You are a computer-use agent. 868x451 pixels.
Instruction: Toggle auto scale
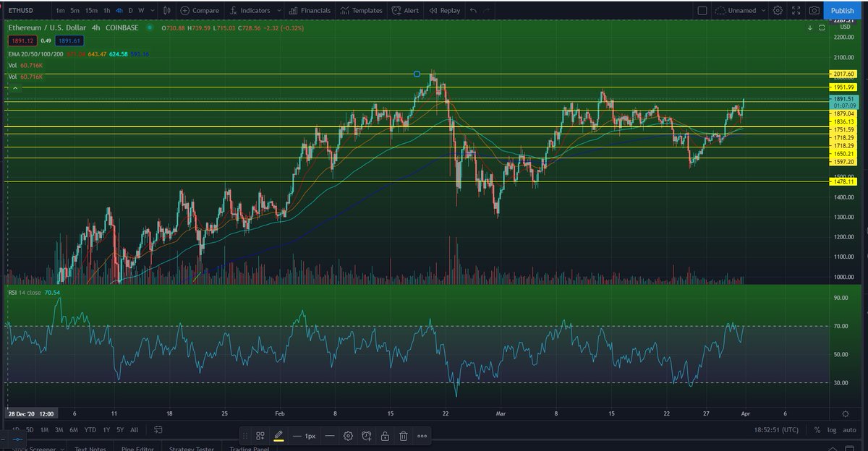(849, 429)
